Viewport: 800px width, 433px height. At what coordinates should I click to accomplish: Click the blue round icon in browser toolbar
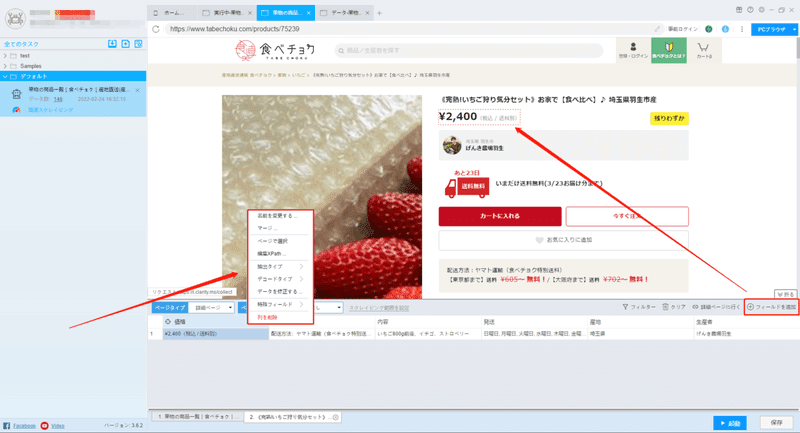pos(725,29)
